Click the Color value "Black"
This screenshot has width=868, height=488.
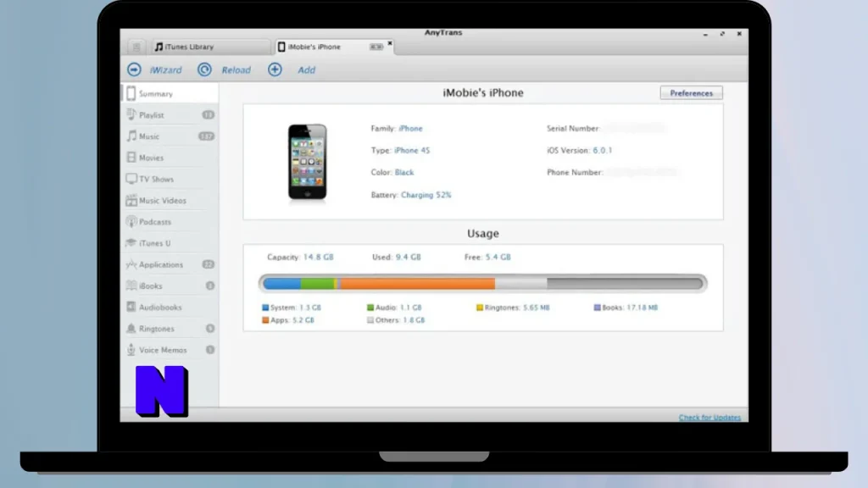click(x=404, y=173)
